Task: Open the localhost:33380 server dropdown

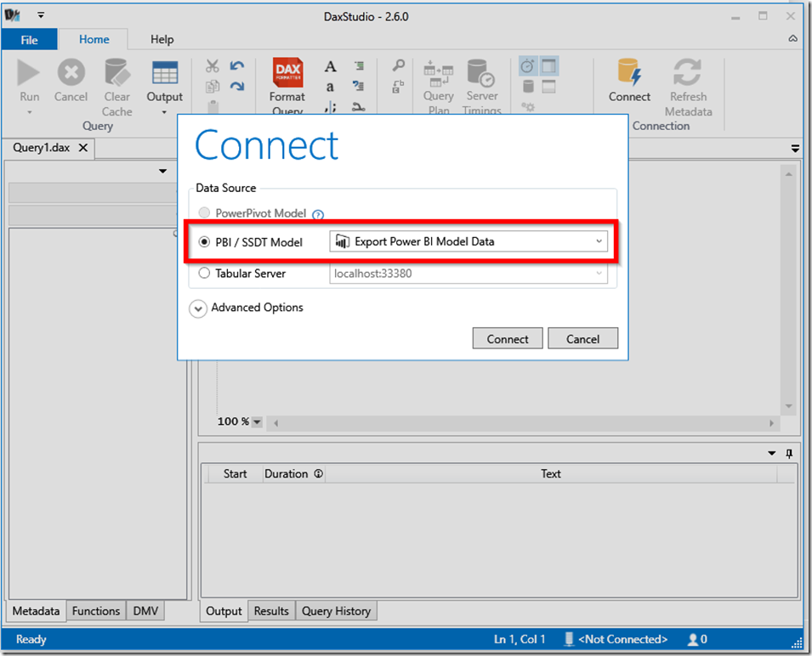Action: [x=599, y=273]
